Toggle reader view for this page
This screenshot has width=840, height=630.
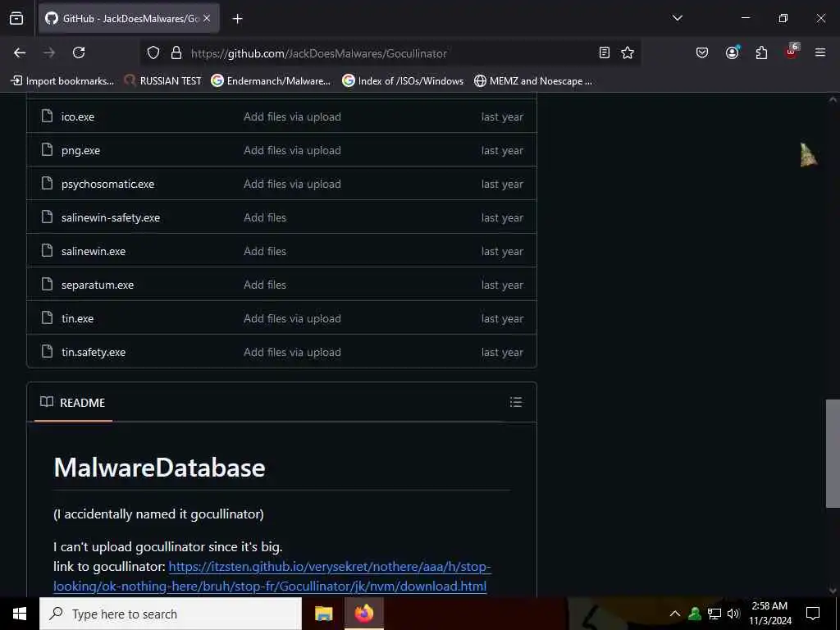[x=605, y=52]
